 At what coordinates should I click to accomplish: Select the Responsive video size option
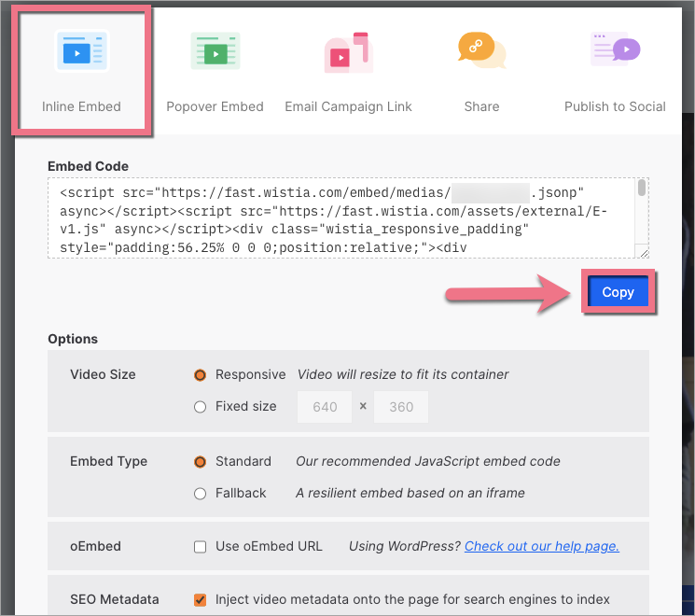point(200,375)
